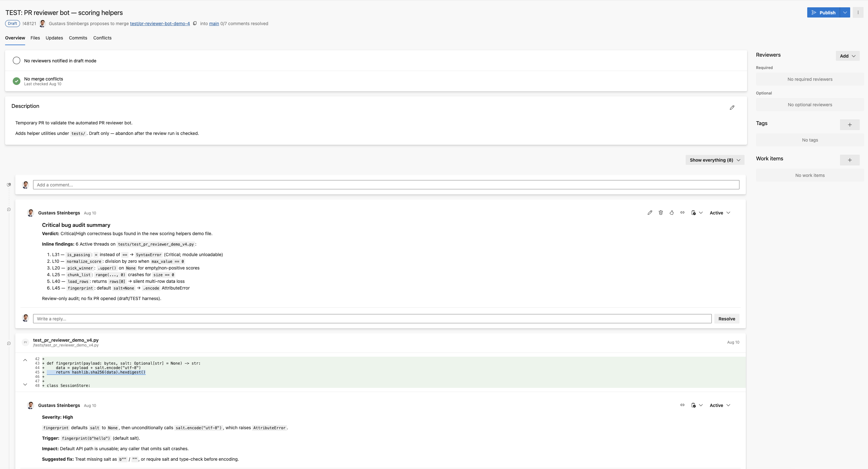This screenshot has width=868, height=469.
Task: Open the Publish split-button dropdown arrow
Action: 845,12
